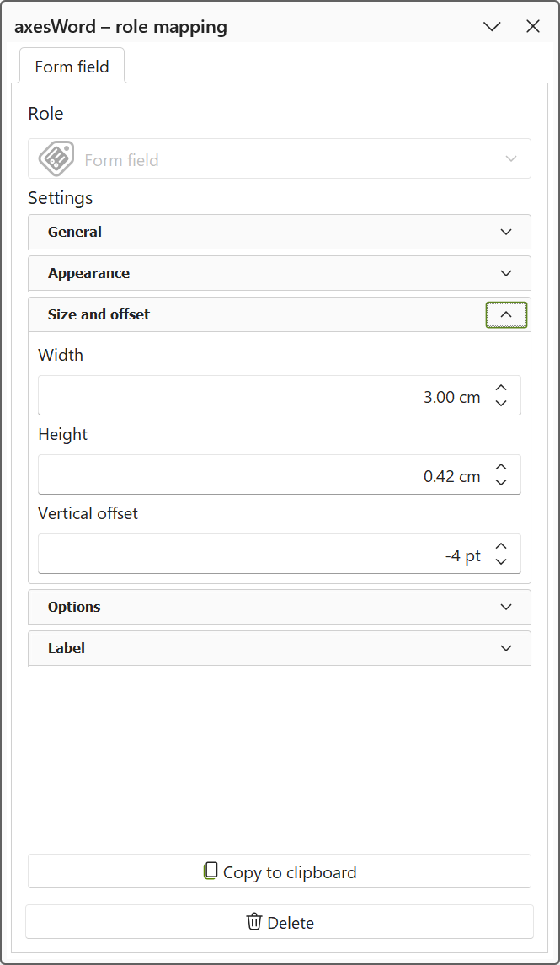Click the axesWord – role mapping title
Image resolution: width=560 pixels, height=965 pixels.
(x=120, y=27)
